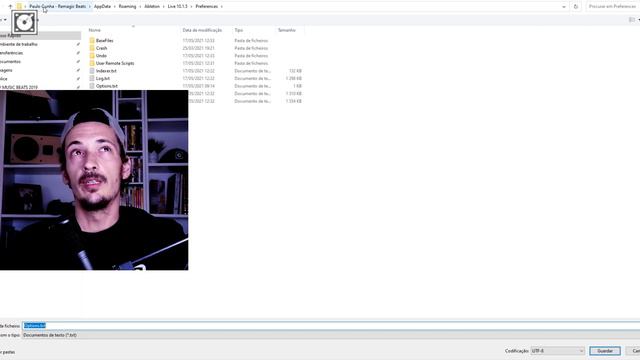Screen dimensions: 640x360
Task: Click the file name input field
Action: [x=331, y=326]
